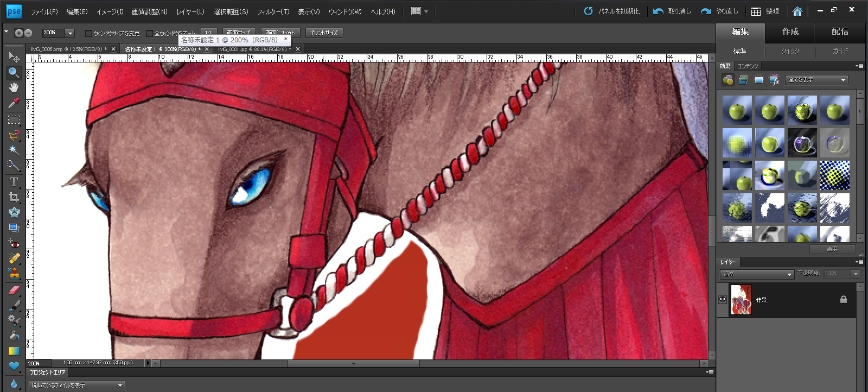Switch to the クイック edit mode

[x=790, y=50]
